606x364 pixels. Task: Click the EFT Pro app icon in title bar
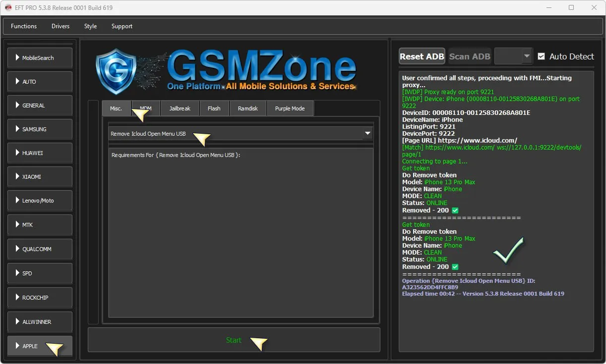pos(8,7)
